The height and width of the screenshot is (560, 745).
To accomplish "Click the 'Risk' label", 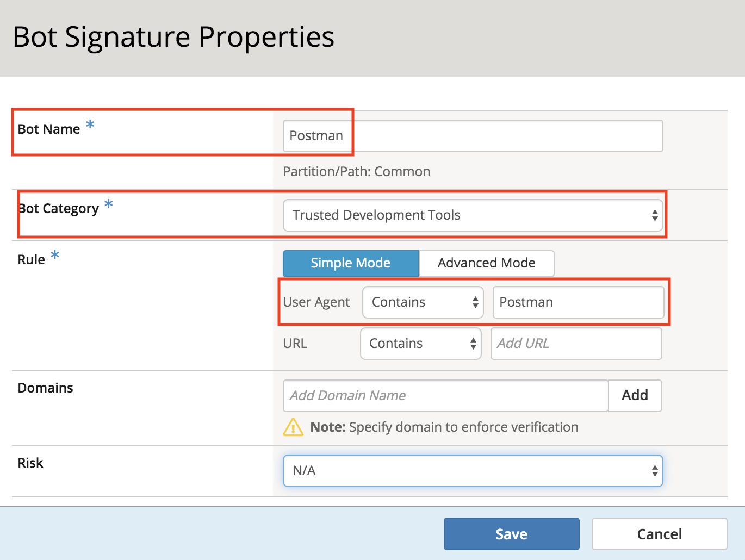I will tap(30, 463).
